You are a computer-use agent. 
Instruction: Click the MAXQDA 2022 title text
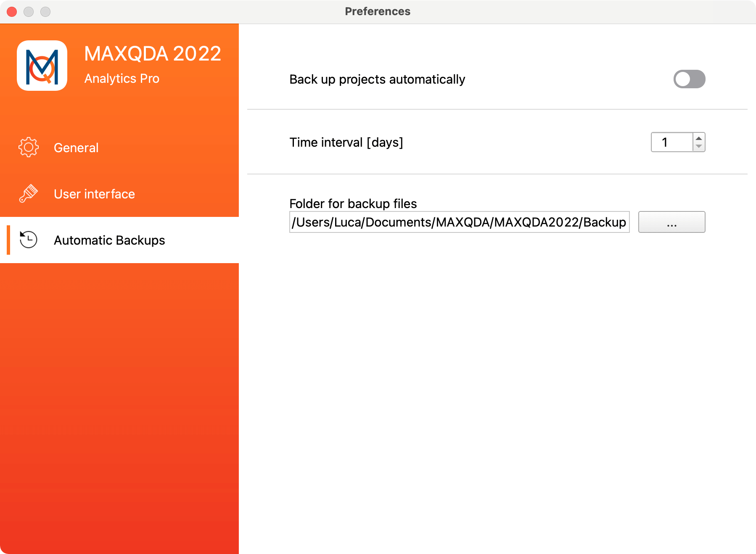[153, 54]
